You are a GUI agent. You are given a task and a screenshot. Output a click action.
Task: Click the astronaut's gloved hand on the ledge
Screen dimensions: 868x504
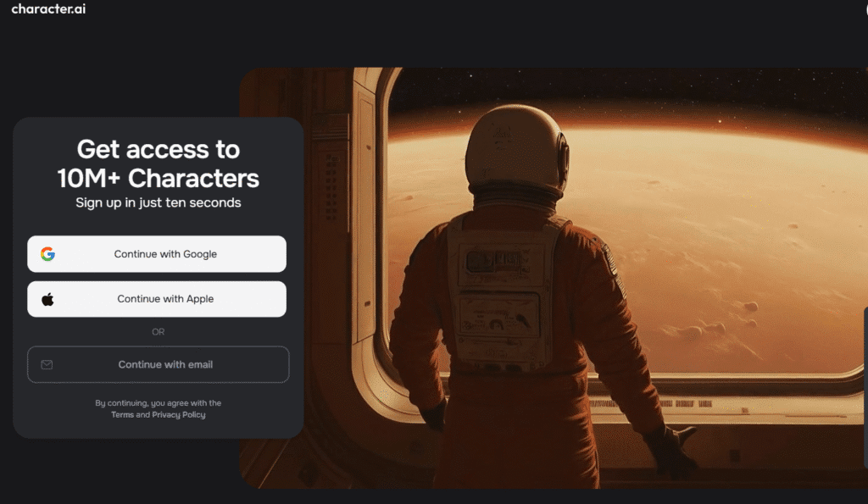pyautogui.click(x=670, y=449)
